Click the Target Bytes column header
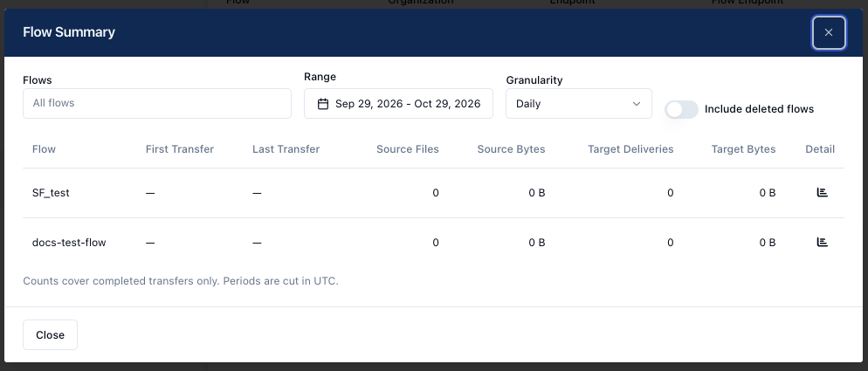868x371 pixels. [x=743, y=149]
